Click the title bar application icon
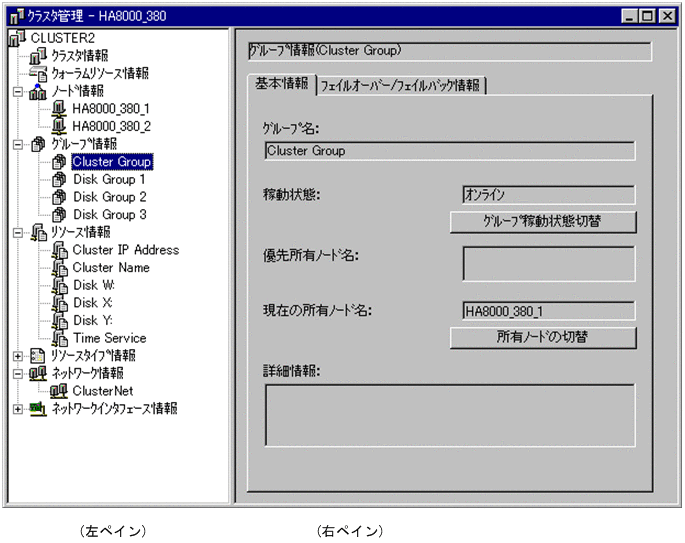Screen dimensions: 685x543 pyautogui.click(x=17, y=17)
